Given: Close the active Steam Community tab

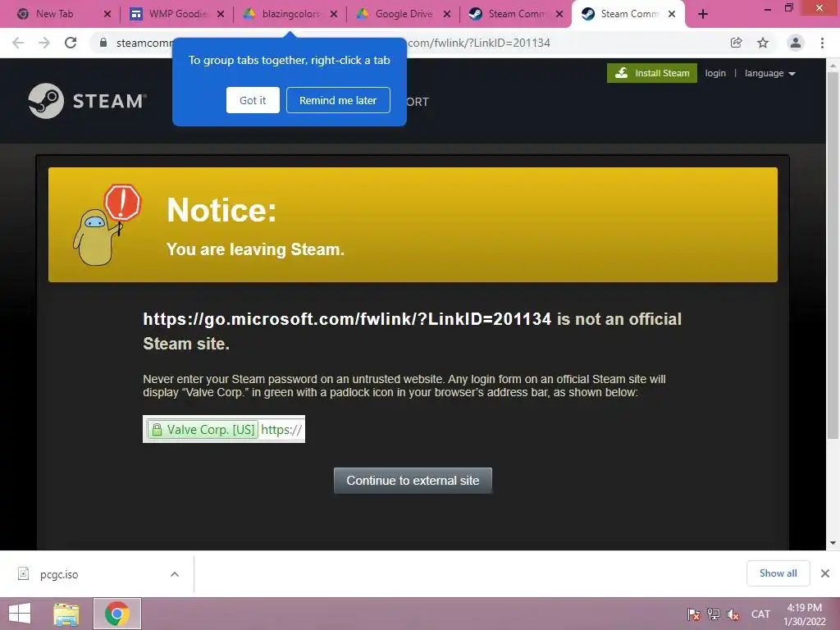Looking at the screenshot, I should pos(672,14).
